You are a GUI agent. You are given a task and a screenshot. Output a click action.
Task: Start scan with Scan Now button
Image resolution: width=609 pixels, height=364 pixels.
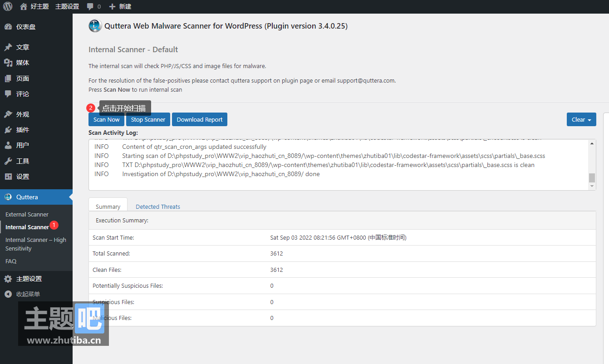click(x=106, y=119)
